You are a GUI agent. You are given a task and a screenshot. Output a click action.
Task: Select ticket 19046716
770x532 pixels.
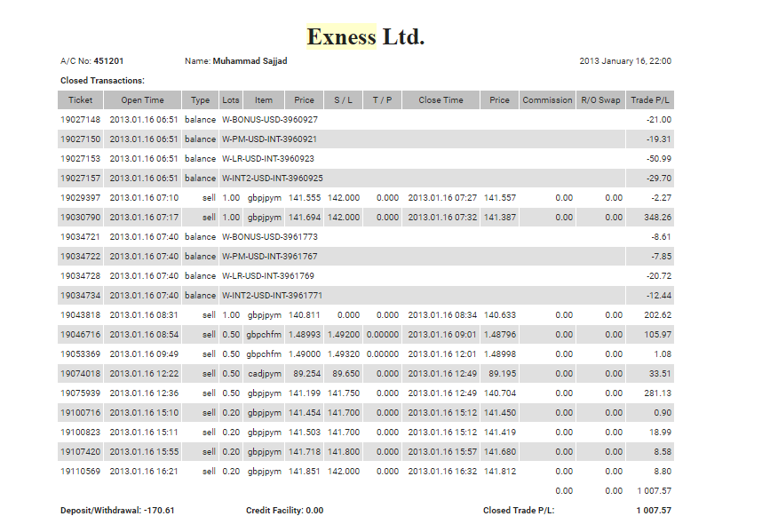click(80, 335)
